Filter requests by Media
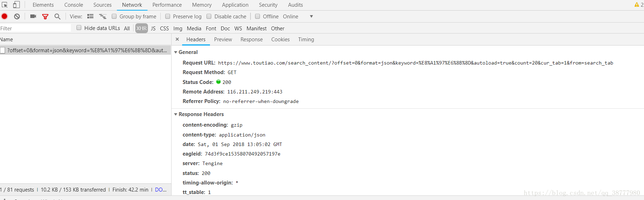Viewport: 644px width, 200px height. [194, 29]
